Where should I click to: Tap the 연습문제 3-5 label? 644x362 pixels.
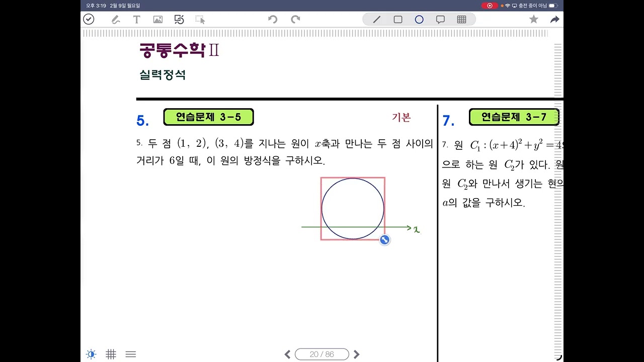coord(208,117)
